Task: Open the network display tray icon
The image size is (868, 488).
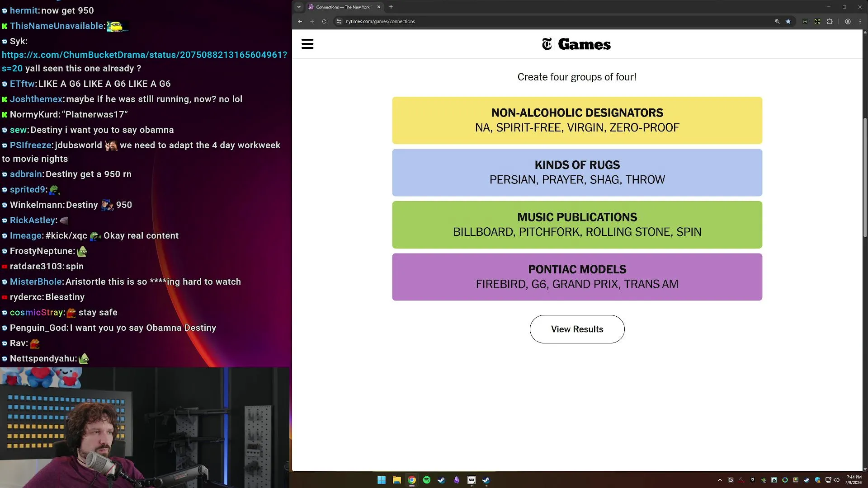Action: coord(828,480)
